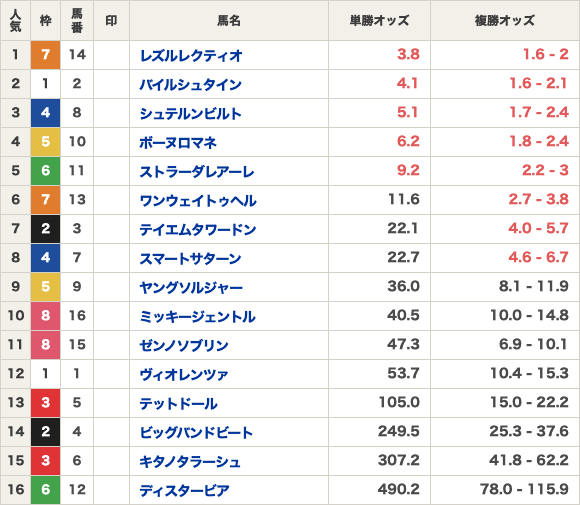This screenshot has height=505, width=580.
Task: Open horse link バイルシュタイン
Action: tap(190, 84)
